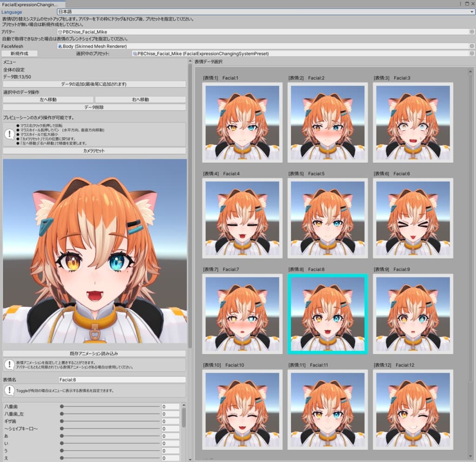Open the object picker for the FaceMesh field

[472, 47]
